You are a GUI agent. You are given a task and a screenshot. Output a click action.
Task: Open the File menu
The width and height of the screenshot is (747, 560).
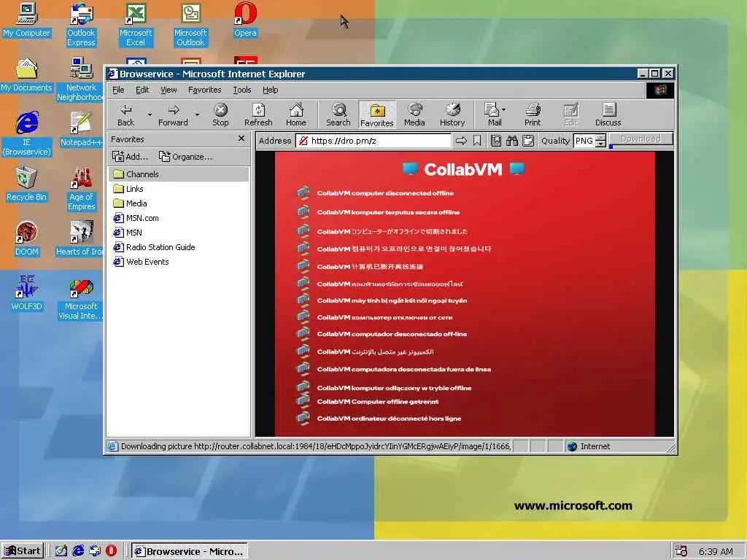(x=118, y=90)
